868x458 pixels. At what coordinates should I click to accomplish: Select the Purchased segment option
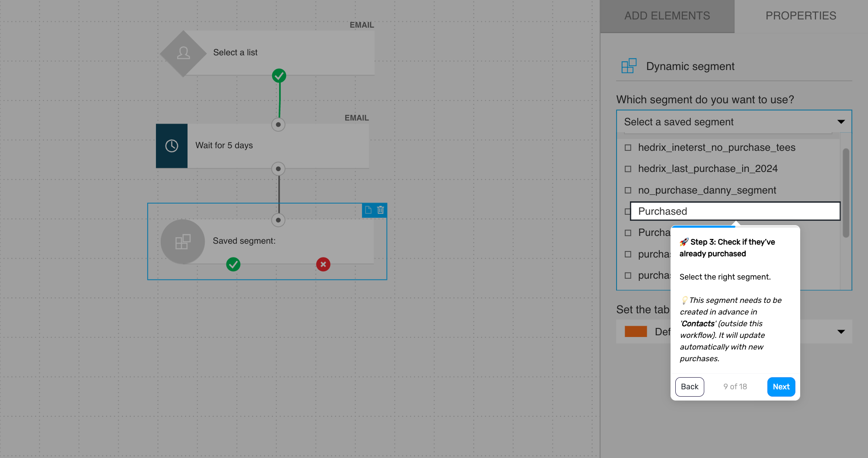(735, 211)
